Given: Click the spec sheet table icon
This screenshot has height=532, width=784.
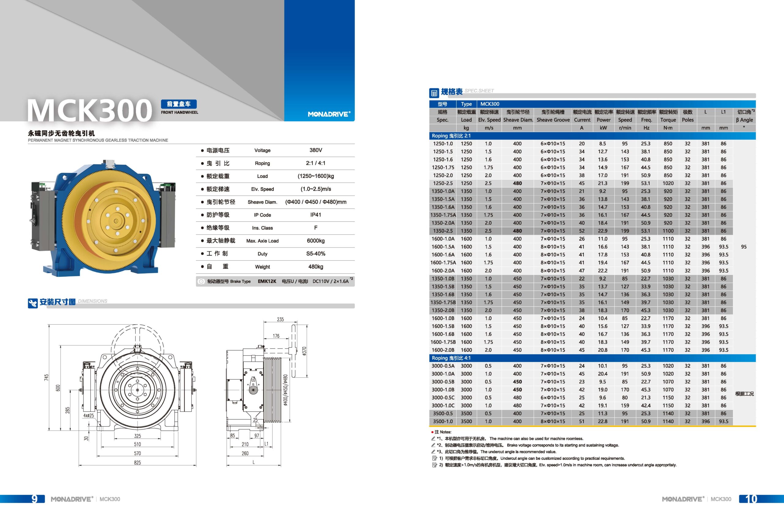Looking at the screenshot, I should [434, 93].
